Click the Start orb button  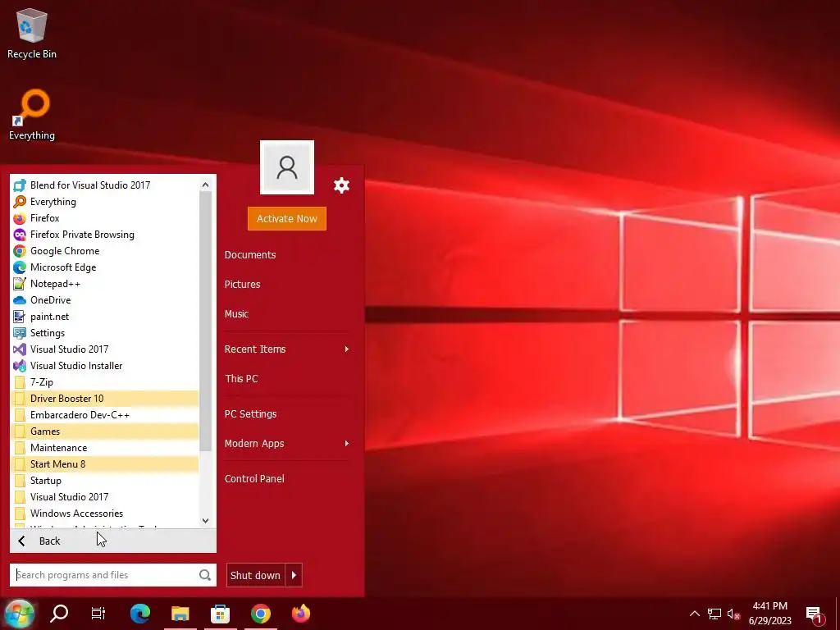[x=20, y=614]
